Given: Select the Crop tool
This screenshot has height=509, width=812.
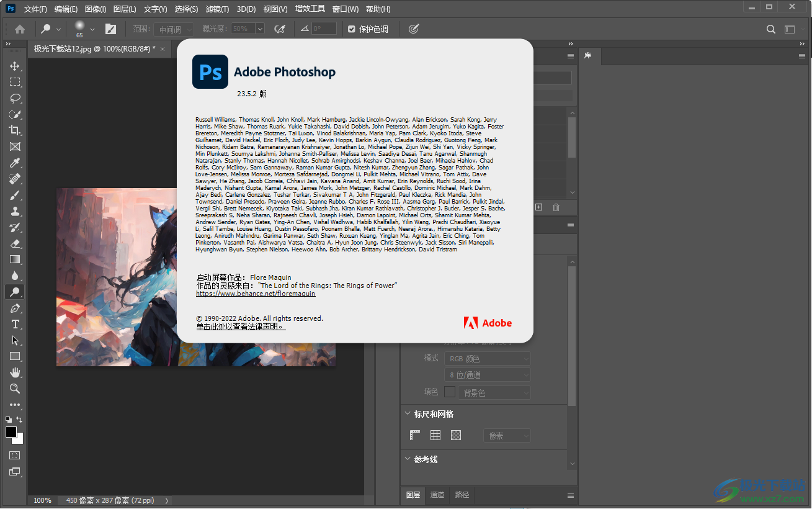Looking at the screenshot, I should click(x=15, y=130).
